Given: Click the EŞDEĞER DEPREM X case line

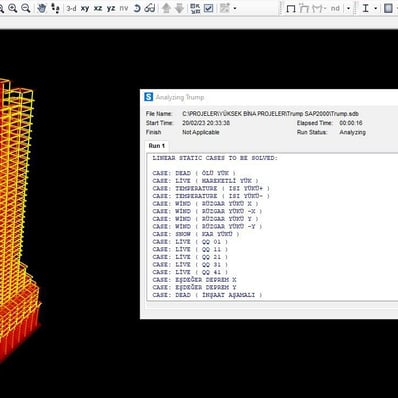Looking at the screenshot, I should (194, 280).
